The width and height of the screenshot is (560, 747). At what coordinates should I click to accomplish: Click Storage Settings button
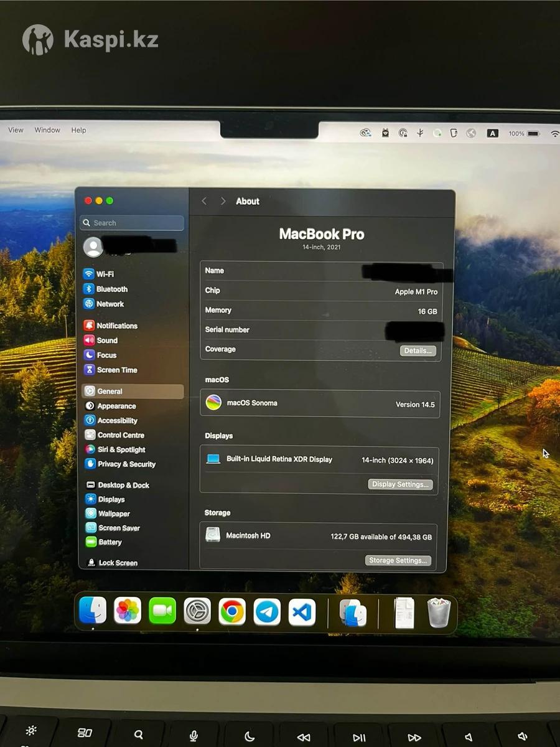pyautogui.click(x=398, y=560)
